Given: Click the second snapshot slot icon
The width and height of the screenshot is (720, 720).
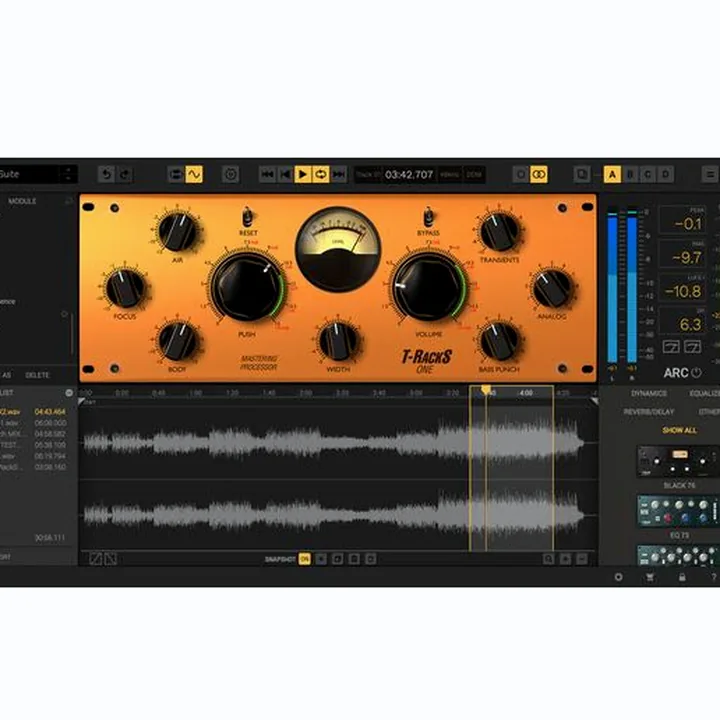Looking at the screenshot, I should point(338,559).
